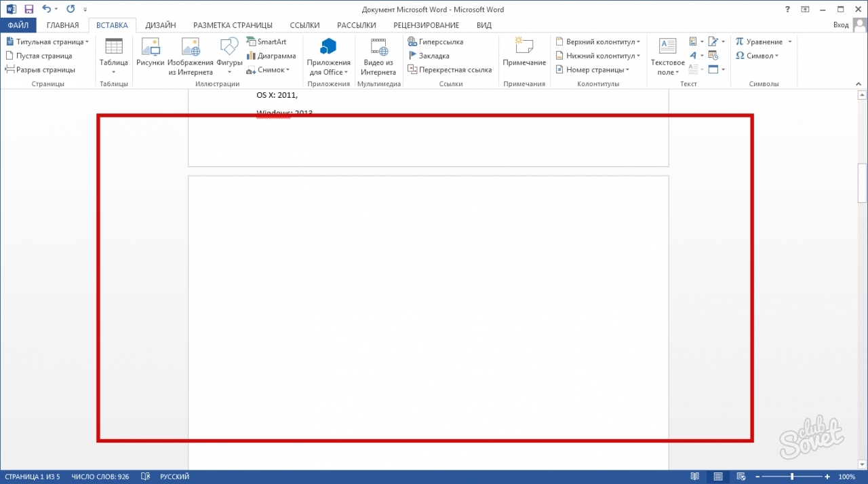Click the Save icon in quick access toolbar

click(29, 10)
